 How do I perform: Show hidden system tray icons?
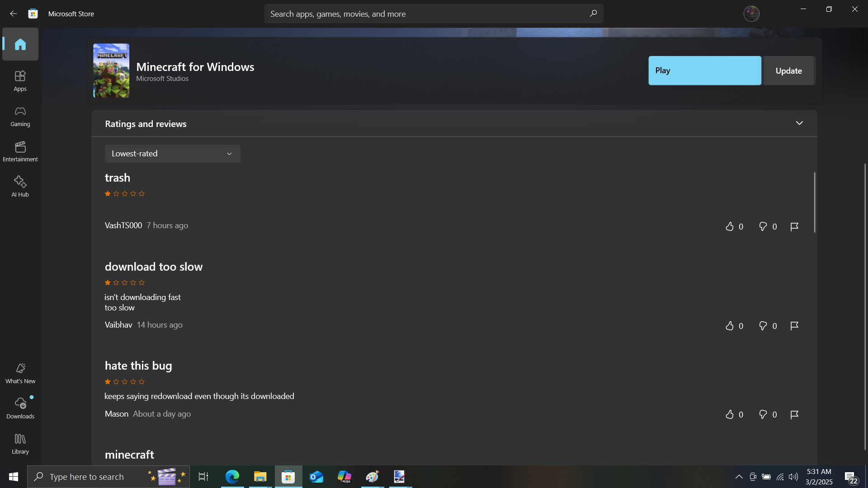click(x=739, y=477)
